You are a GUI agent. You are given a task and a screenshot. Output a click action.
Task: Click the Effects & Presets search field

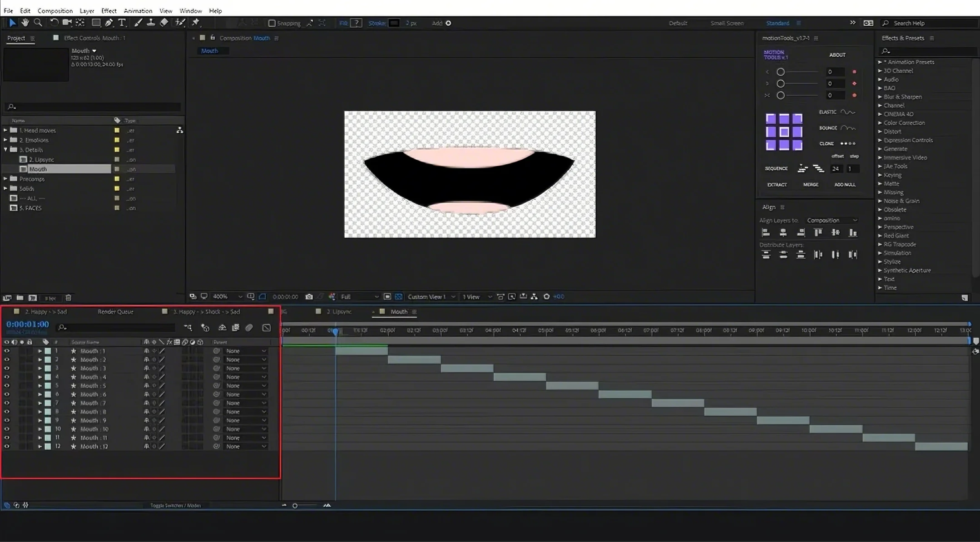pyautogui.click(x=926, y=51)
